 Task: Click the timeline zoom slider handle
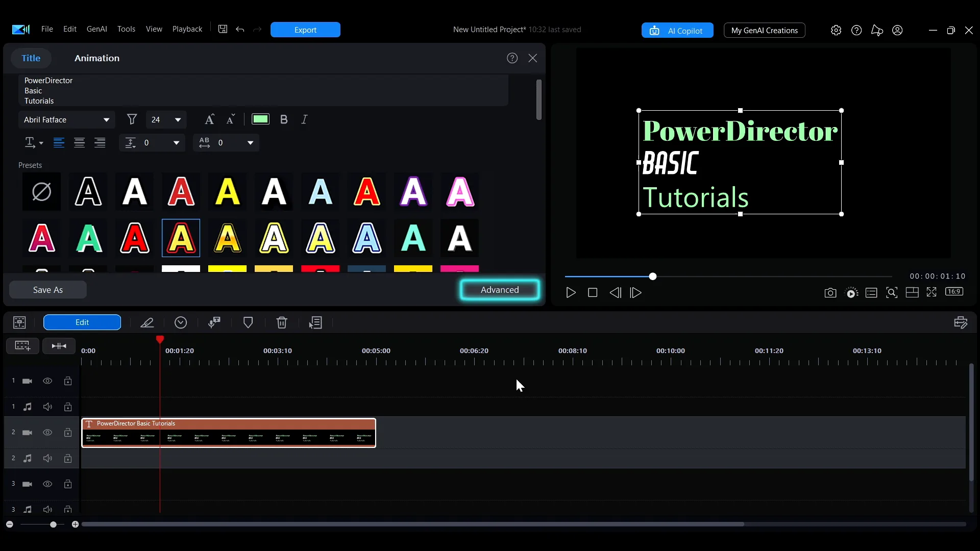click(x=53, y=524)
